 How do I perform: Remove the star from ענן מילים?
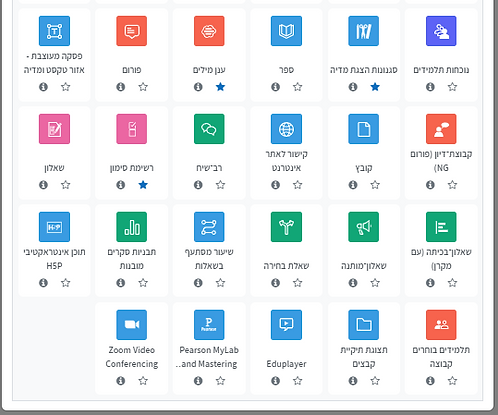pyautogui.click(x=220, y=87)
